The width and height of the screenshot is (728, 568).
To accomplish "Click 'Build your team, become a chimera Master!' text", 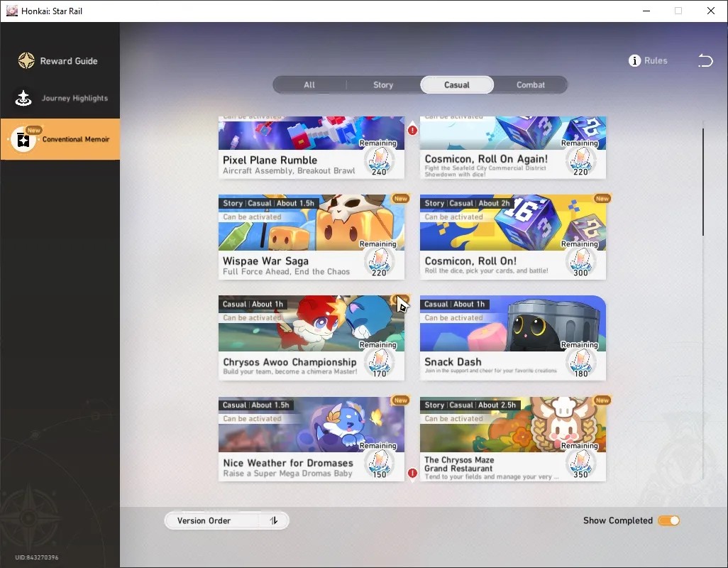I will click(289, 371).
